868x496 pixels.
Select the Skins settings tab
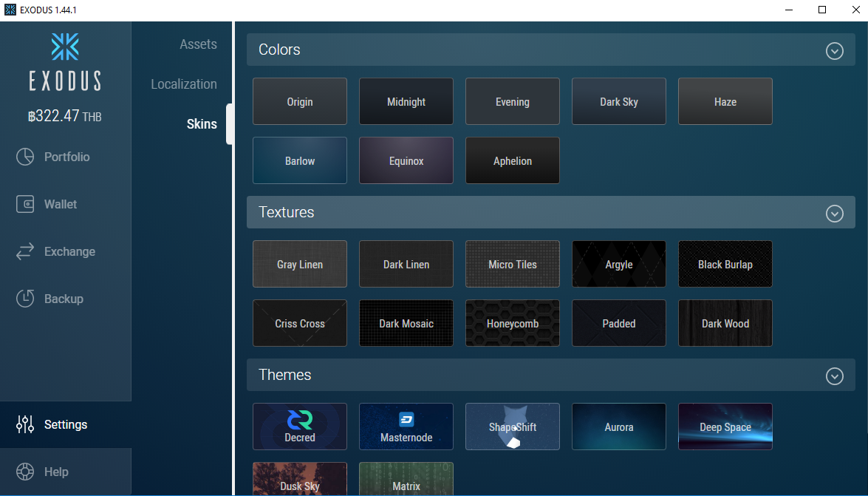[x=202, y=124]
